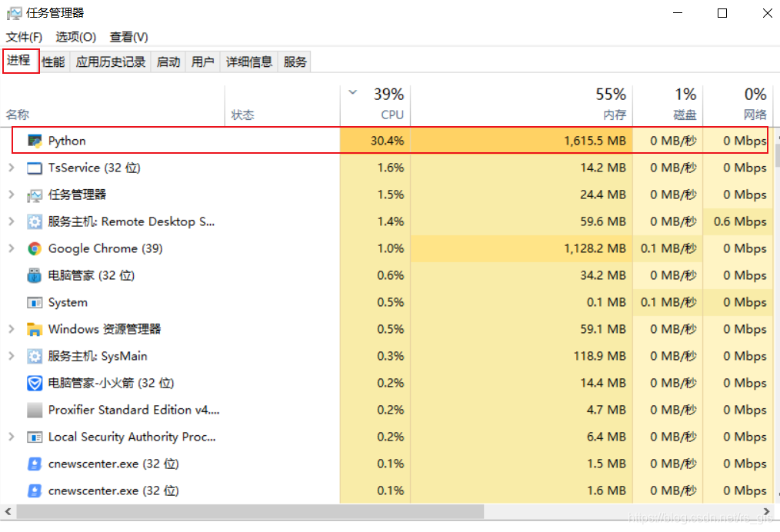Sort by the 名称 column header
The image size is (780, 532).
113,105
